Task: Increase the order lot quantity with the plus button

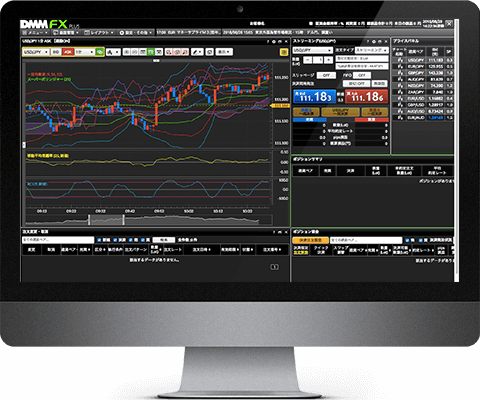Action: tap(329, 60)
